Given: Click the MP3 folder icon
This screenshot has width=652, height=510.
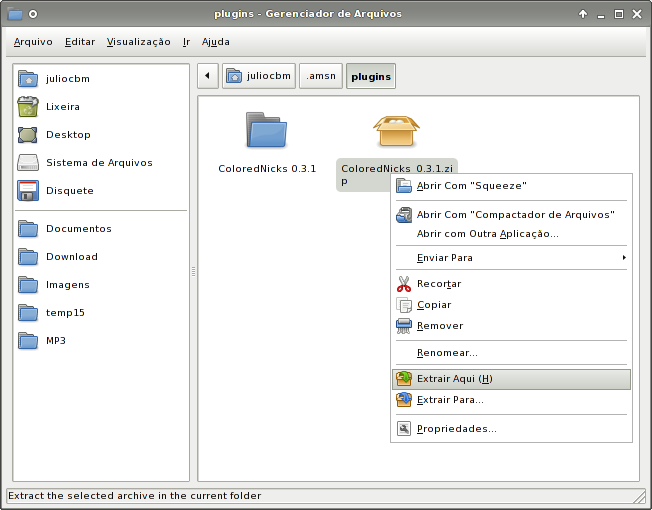Looking at the screenshot, I should click(28, 340).
